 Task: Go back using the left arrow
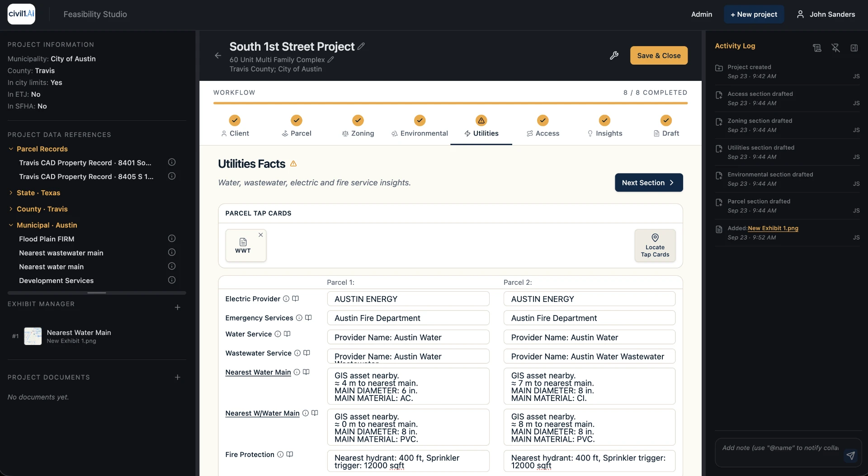click(x=218, y=56)
